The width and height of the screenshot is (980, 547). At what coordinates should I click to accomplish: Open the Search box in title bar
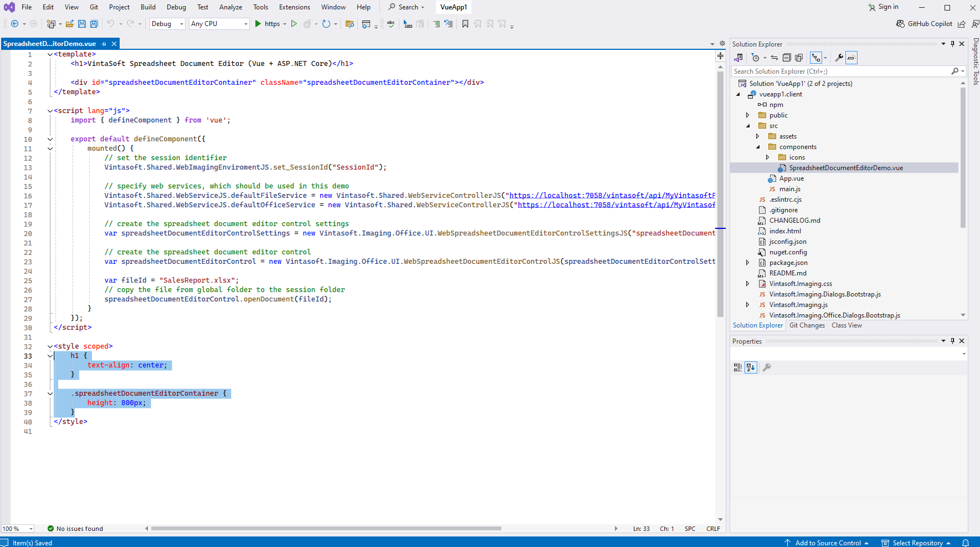(x=407, y=7)
